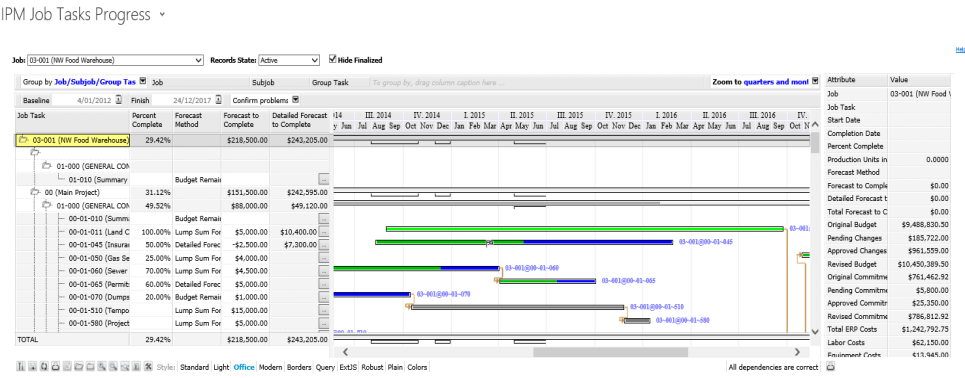Switch style to Colors
Image resolution: width=965 pixels, height=378 pixels.
click(x=417, y=368)
